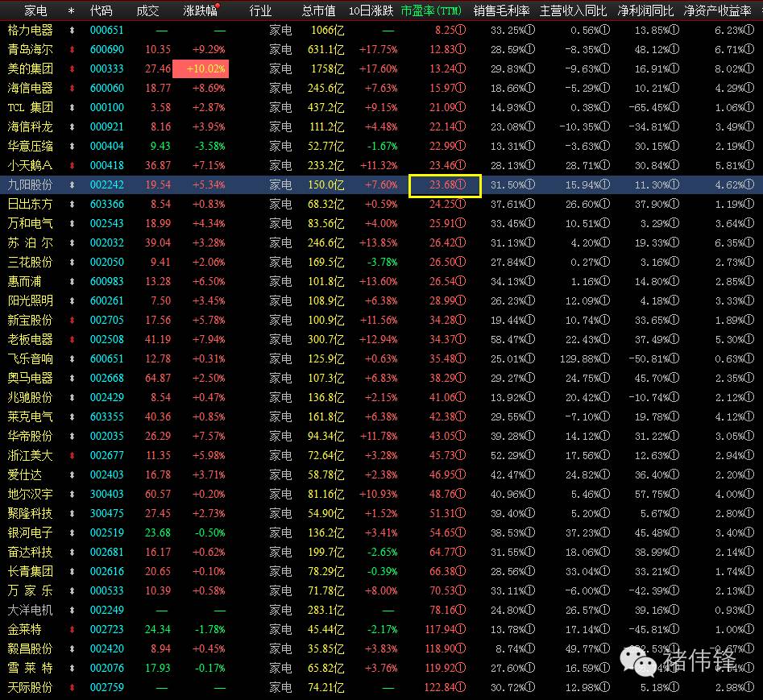Click the 行业 column header
This screenshot has height=700, width=763.
[x=260, y=10]
